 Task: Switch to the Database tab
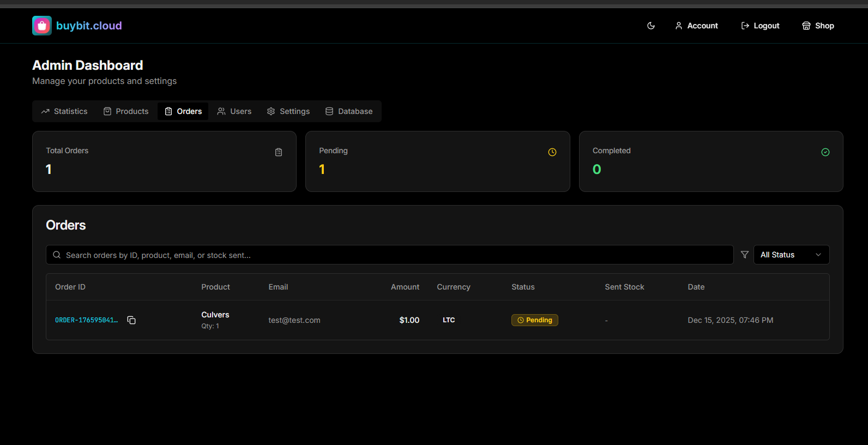(x=349, y=111)
